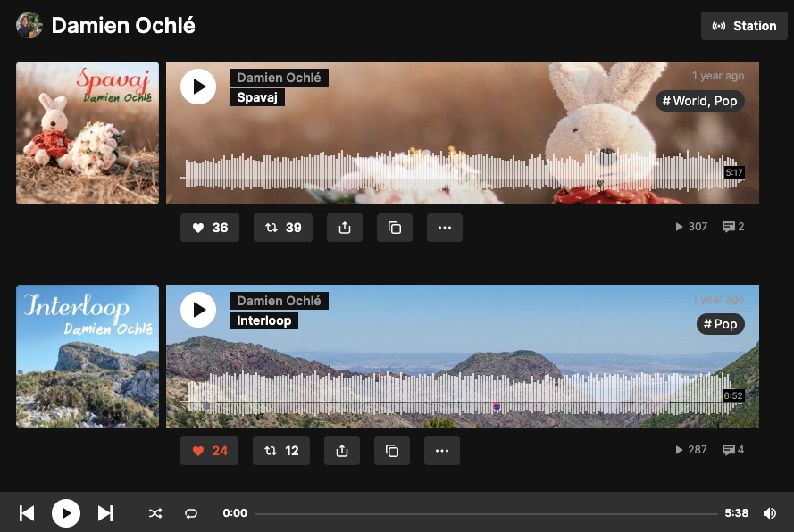Image resolution: width=794 pixels, height=532 pixels.
Task: Repost Spavaj with 39 reposts
Action: coord(283,228)
